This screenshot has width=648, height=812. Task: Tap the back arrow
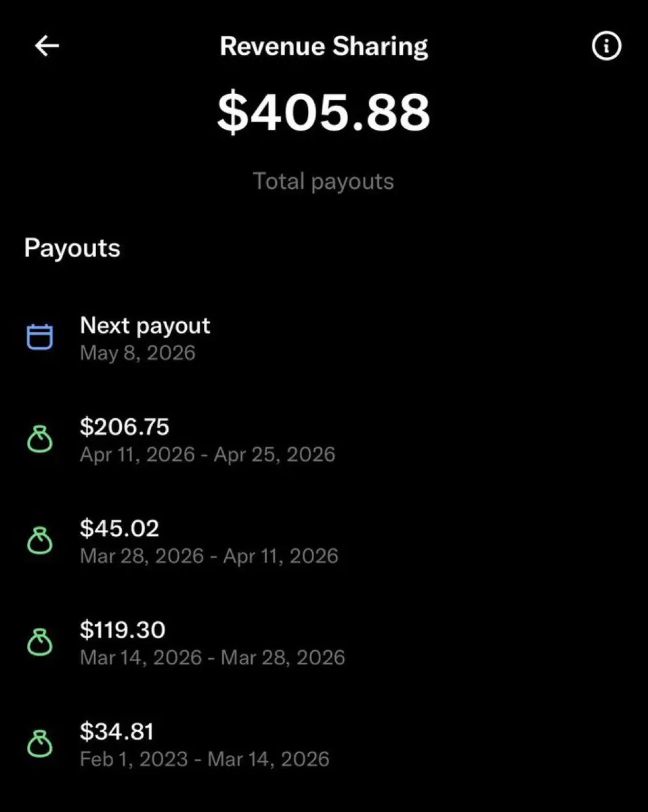tap(47, 46)
